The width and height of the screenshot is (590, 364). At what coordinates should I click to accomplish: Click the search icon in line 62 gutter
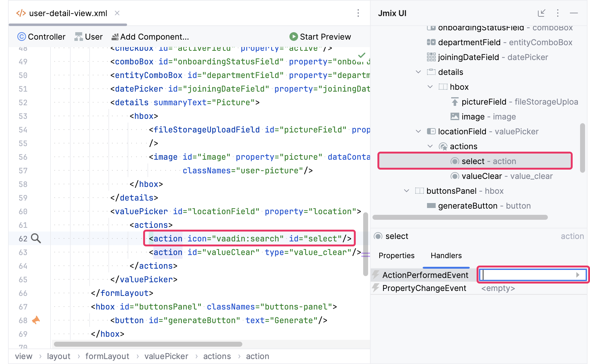coord(36,238)
